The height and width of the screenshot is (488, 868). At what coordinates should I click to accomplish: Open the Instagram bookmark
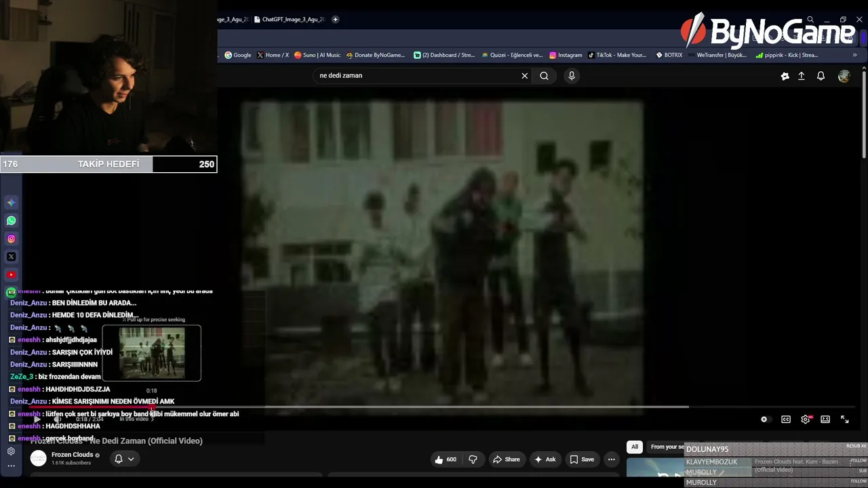[x=566, y=56]
